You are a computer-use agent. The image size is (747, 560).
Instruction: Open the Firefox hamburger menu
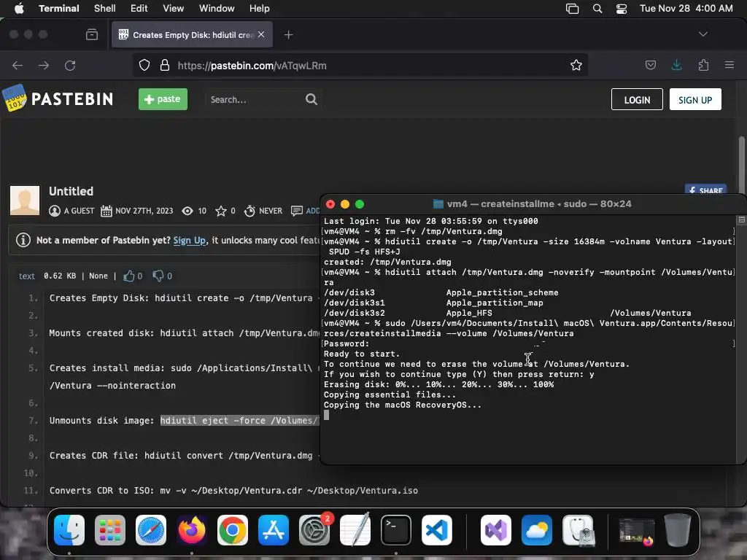tap(729, 65)
